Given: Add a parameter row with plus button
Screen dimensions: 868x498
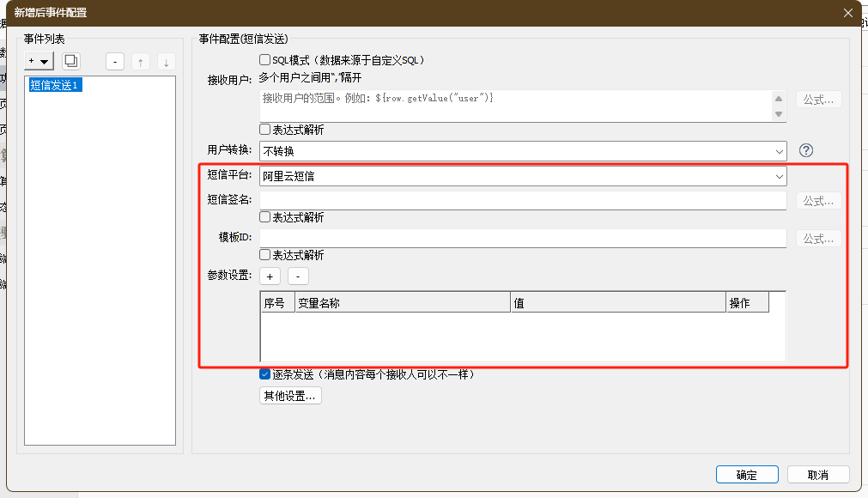Looking at the screenshot, I should [270, 276].
